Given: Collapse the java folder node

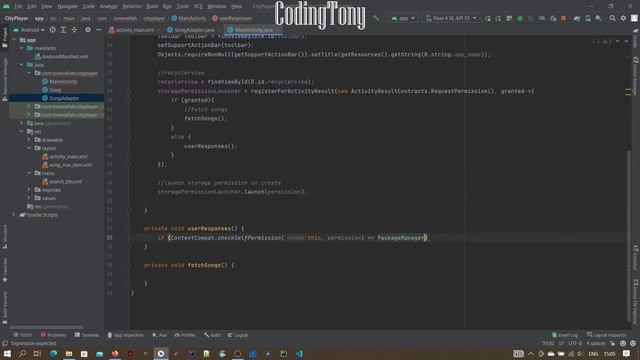Looking at the screenshot, I should [22, 65].
